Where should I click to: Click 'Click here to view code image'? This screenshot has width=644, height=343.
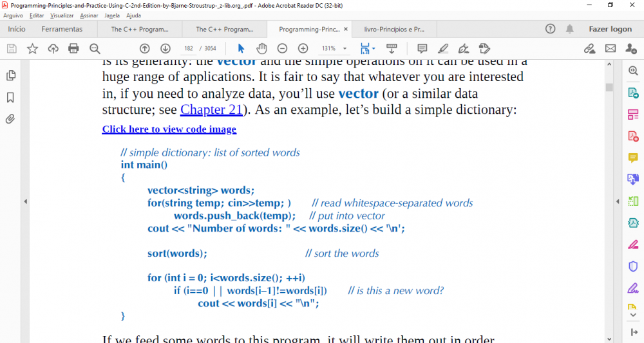tap(169, 129)
